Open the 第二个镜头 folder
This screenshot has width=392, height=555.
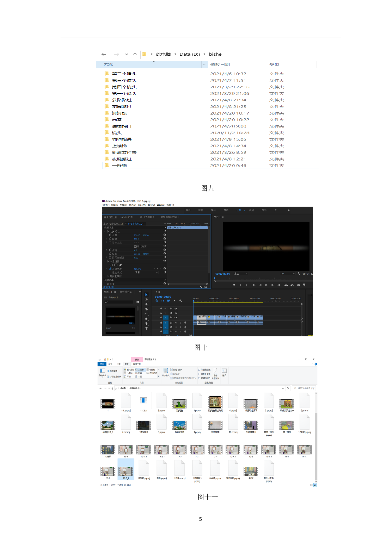point(124,74)
